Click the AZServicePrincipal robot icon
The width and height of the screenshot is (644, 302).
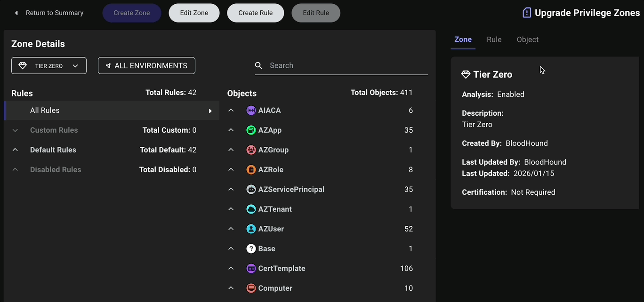(x=251, y=190)
